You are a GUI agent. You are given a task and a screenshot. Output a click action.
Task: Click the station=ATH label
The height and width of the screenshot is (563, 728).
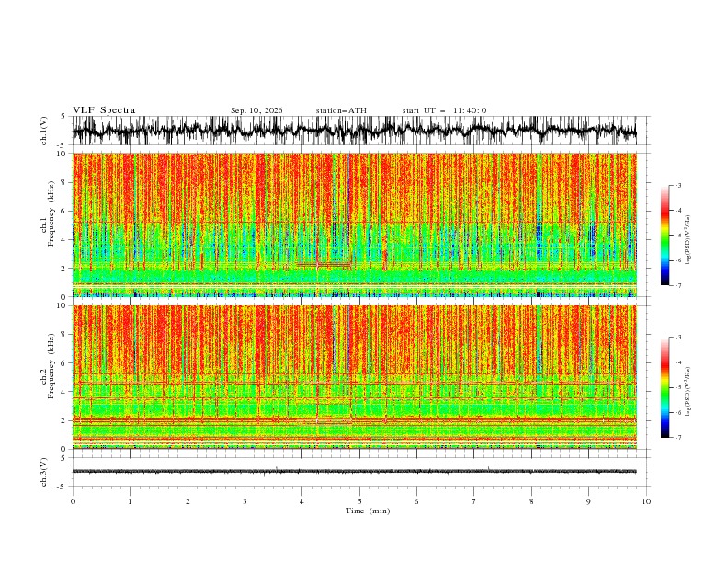coord(341,110)
